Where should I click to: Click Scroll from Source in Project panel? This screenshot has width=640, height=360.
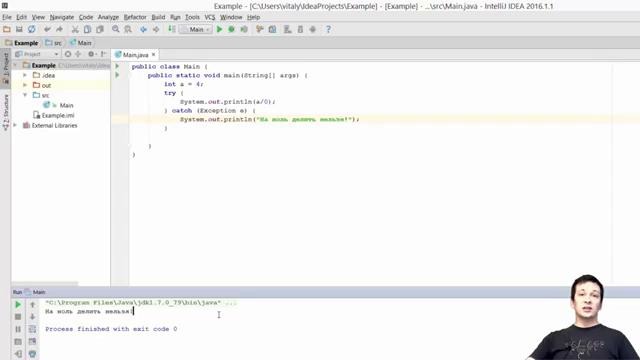coord(68,54)
